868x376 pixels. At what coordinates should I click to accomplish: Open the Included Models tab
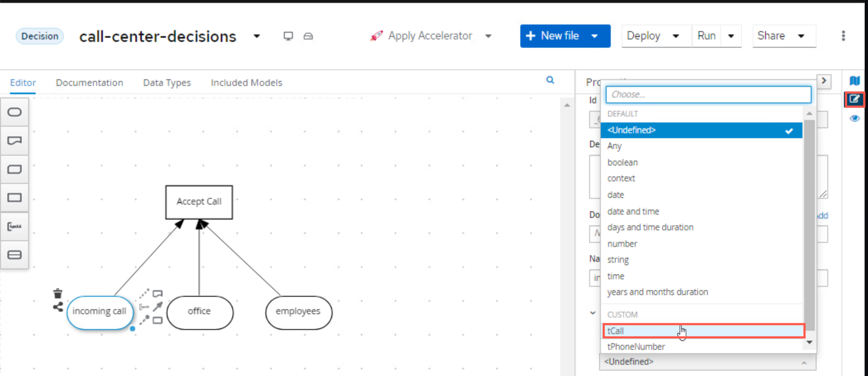[x=246, y=83]
